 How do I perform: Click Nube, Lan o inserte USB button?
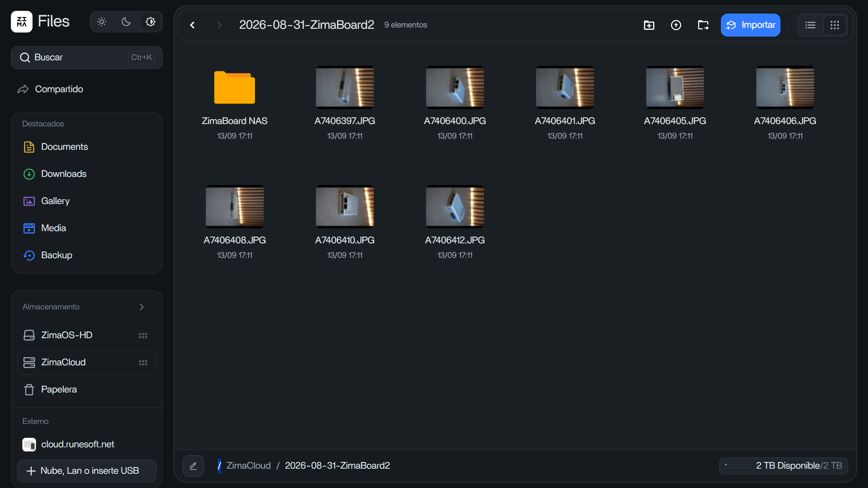click(x=87, y=471)
